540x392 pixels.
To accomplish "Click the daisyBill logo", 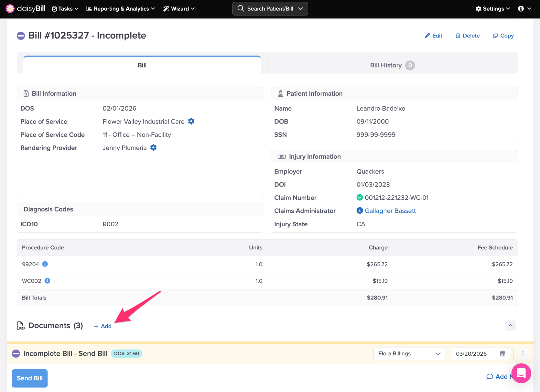I will tap(26, 8).
